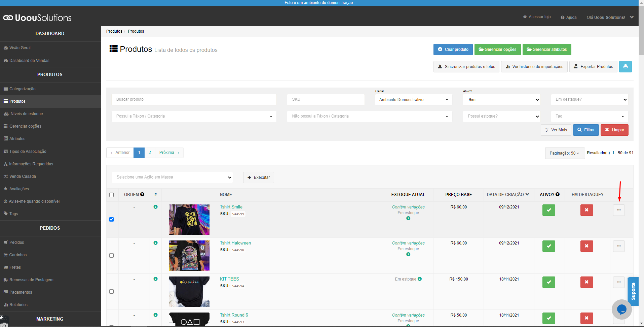Open more options for Tshirt Smile row
The width and height of the screenshot is (644, 327).
(619, 210)
